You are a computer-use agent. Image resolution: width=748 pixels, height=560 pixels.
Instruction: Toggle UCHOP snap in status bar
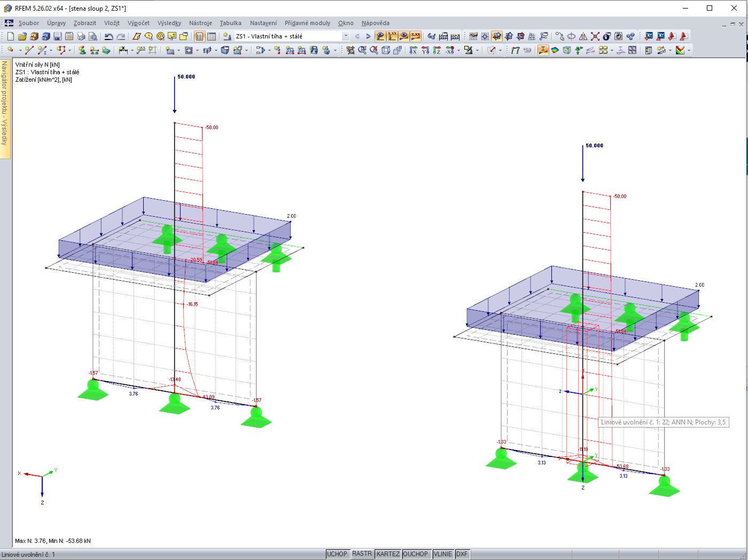(337, 554)
